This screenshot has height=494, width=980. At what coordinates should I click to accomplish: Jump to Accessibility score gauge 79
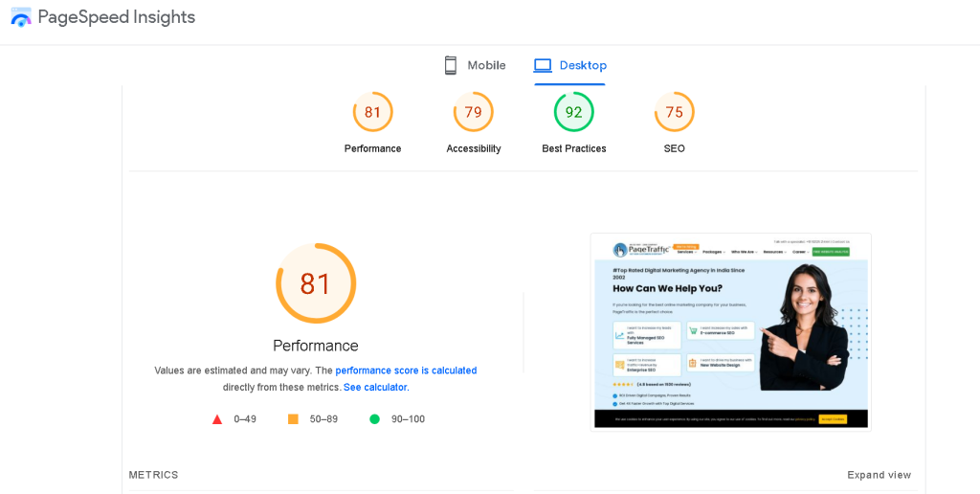(473, 112)
